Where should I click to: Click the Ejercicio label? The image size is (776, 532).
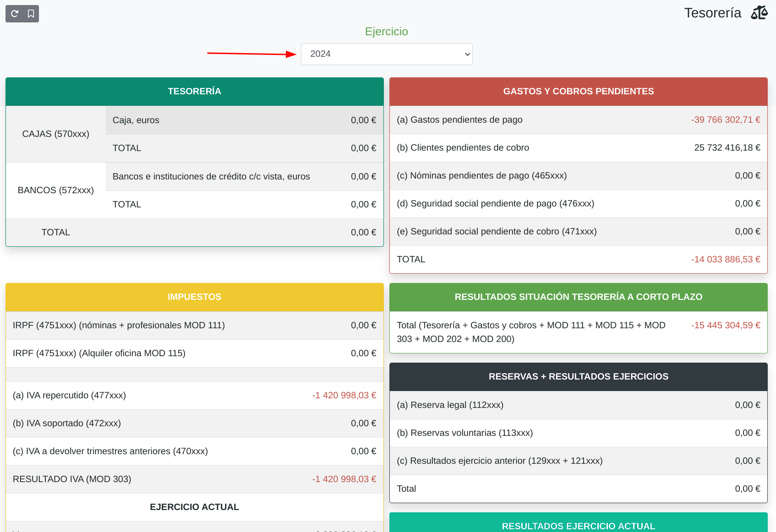387,32
